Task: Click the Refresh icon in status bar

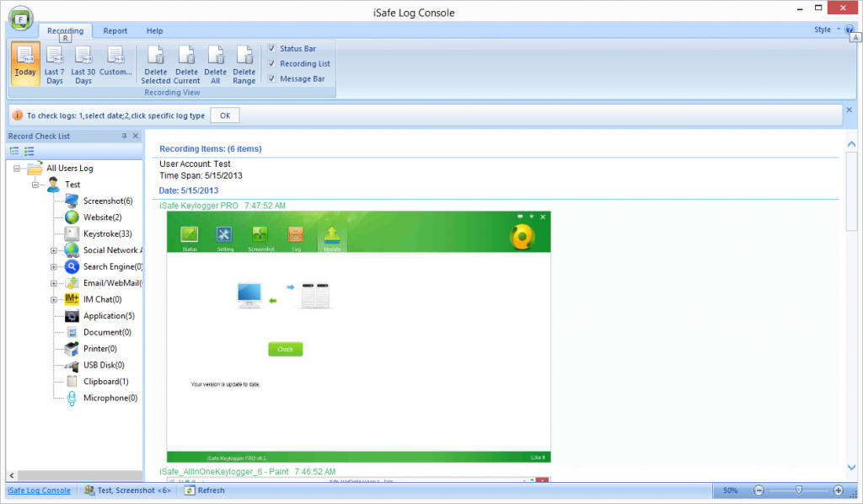Action: point(190,491)
